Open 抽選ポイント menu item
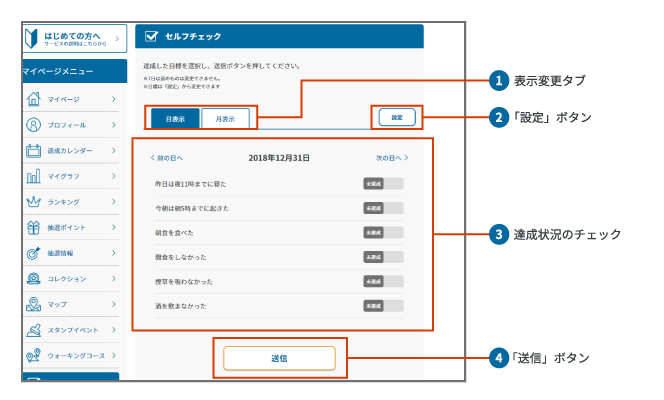 (71, 227)
